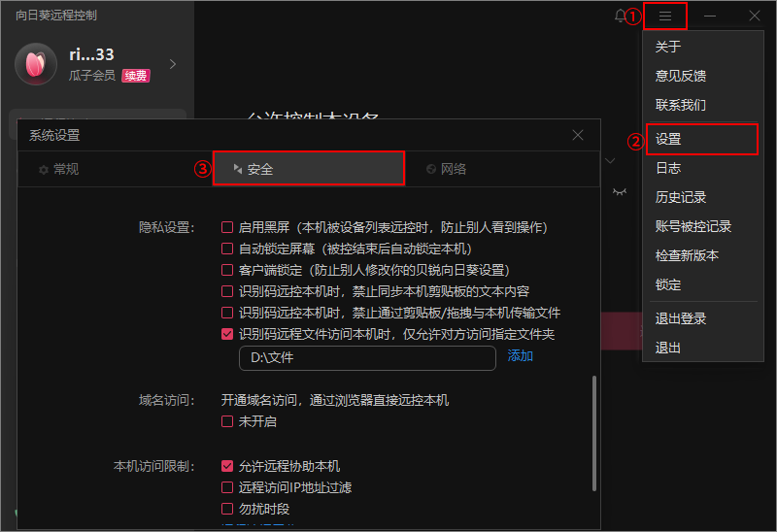This screenshot has width=777, height=532.
Task: Click the eye-hide password icon
Action: [x=619, y=192]
